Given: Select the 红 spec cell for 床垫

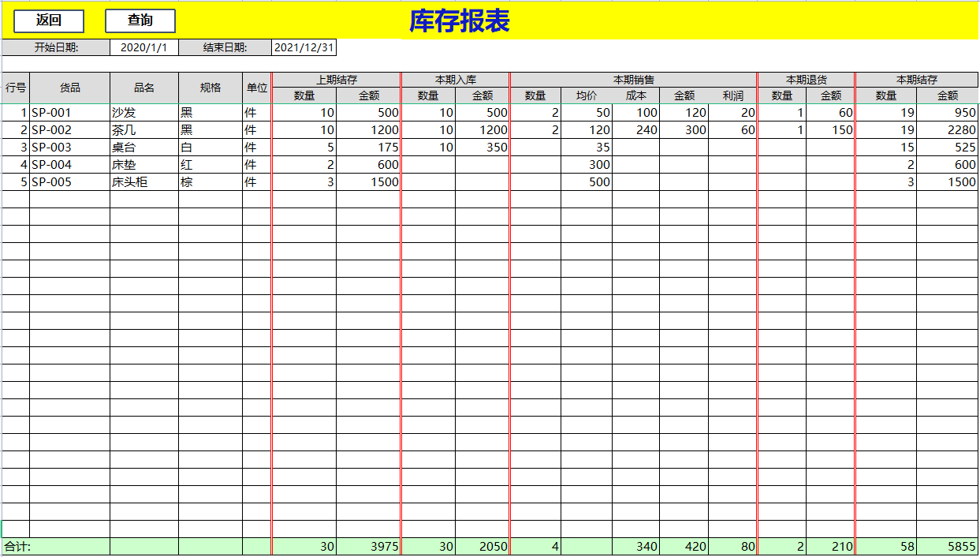Looking at the screenshot, I should [211, 165].
